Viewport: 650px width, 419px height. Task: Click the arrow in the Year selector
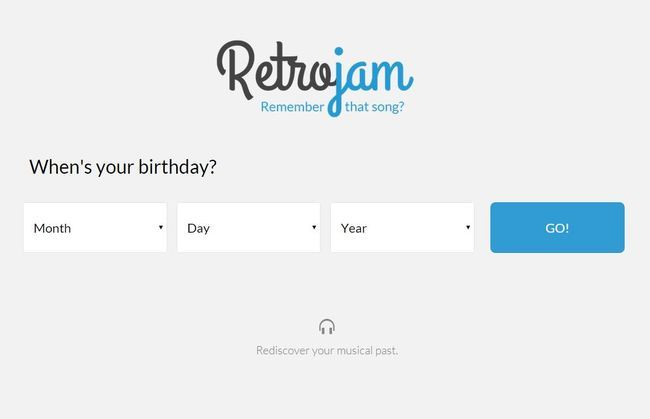tap(468, 227)
